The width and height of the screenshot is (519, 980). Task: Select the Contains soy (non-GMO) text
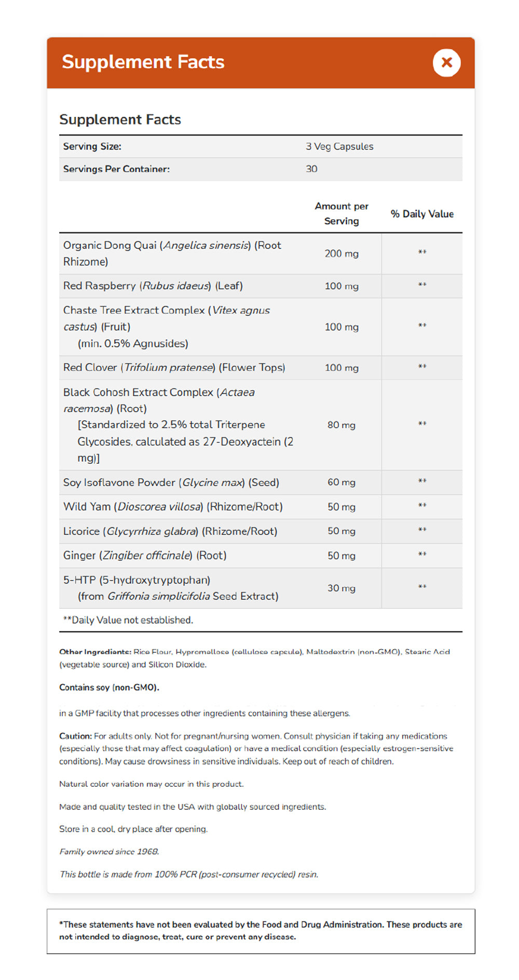pyautogui.click(x=110, y=687)
